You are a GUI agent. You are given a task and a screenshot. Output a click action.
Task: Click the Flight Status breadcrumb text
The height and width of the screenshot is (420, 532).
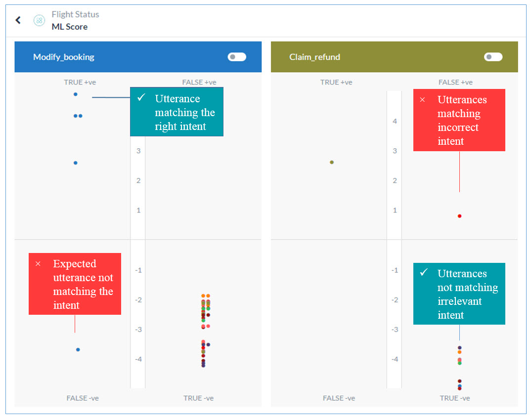click(x=75, y=14)
